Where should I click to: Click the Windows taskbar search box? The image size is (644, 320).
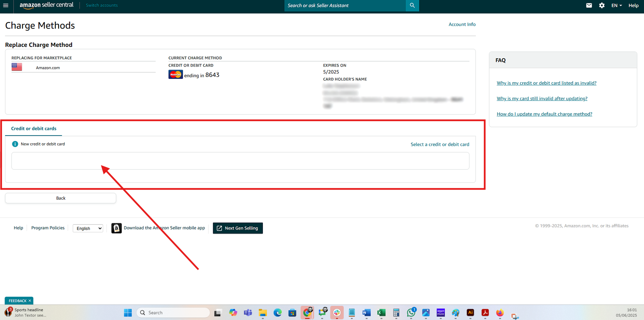(x=173, y=312)
